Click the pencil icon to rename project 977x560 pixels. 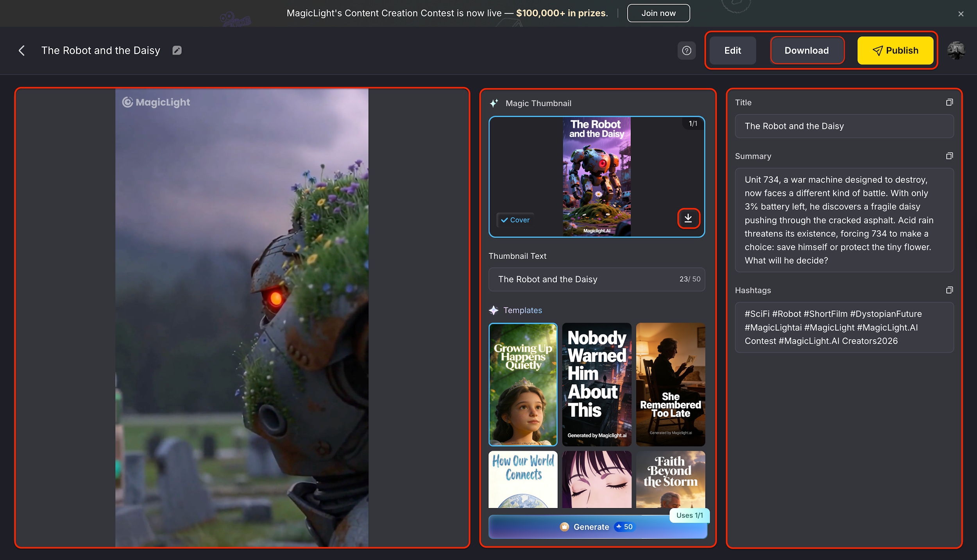pyautogui.click(x=177, y=50)
